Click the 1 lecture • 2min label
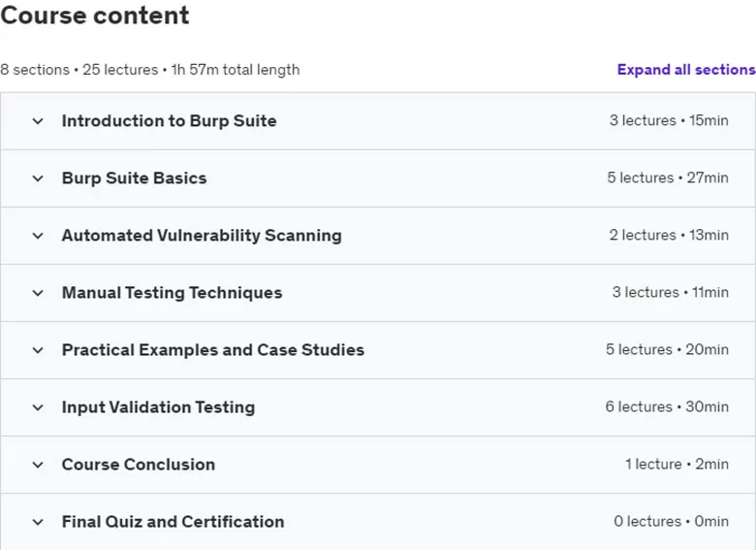The width and height of the screenshot is (756, 550). point(677,464)
